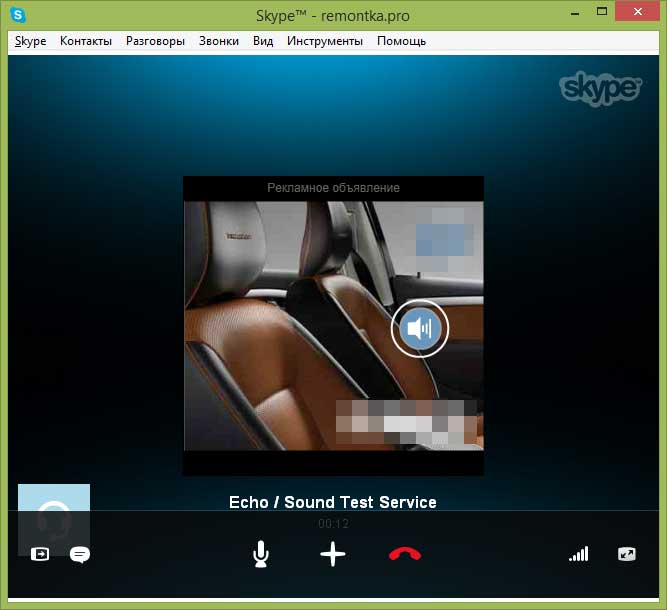Click the Echo / Sound Test Service name
This screenshot has width=667, height=610.
click(333, 502)
